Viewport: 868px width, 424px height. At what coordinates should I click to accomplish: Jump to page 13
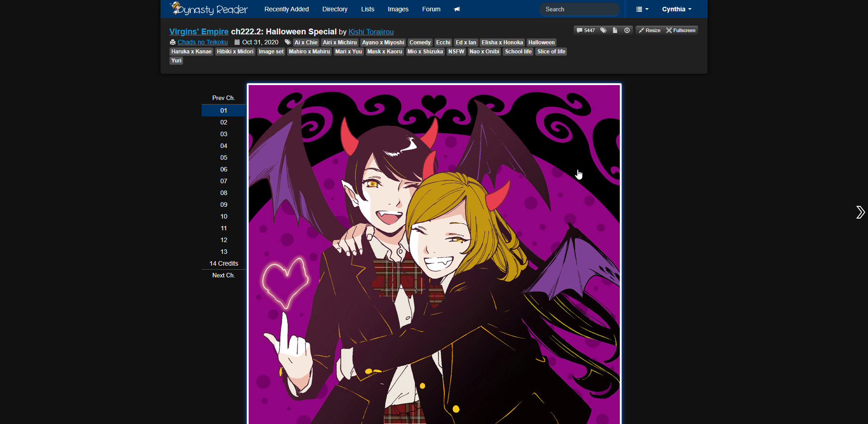224,252
